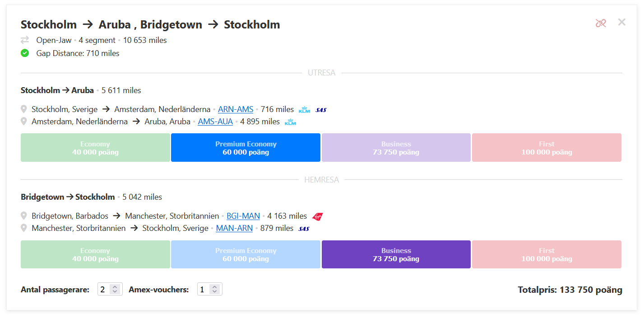Click the green Gap Distance checkmark icon
This screenshot has width=644, height=319.
(x=25, y=53)
